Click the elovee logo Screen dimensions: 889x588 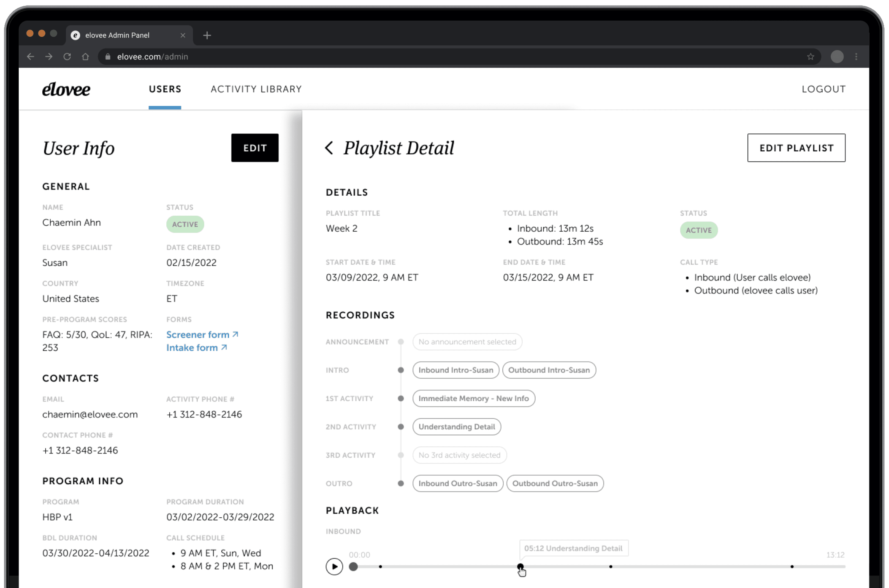tap(66, 89)
